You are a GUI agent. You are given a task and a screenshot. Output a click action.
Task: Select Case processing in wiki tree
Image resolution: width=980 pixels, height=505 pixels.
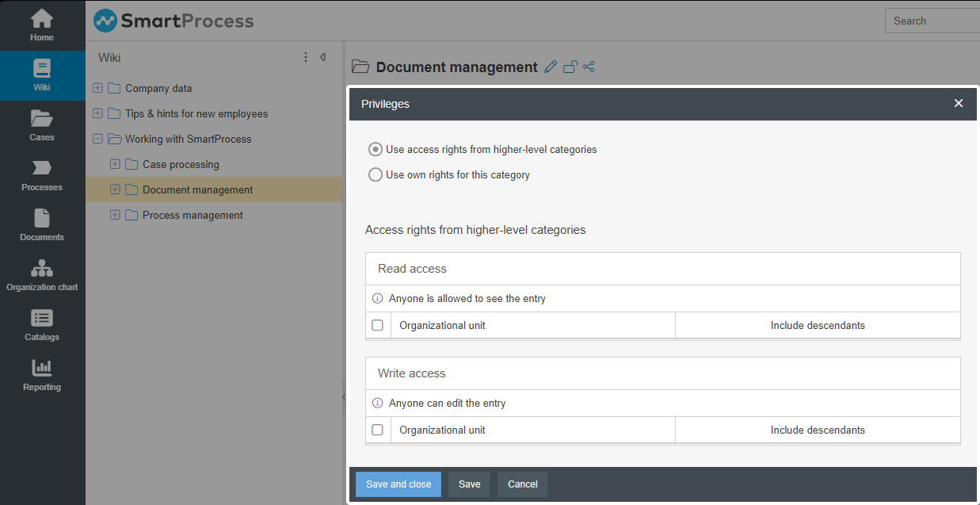[181, 165]
